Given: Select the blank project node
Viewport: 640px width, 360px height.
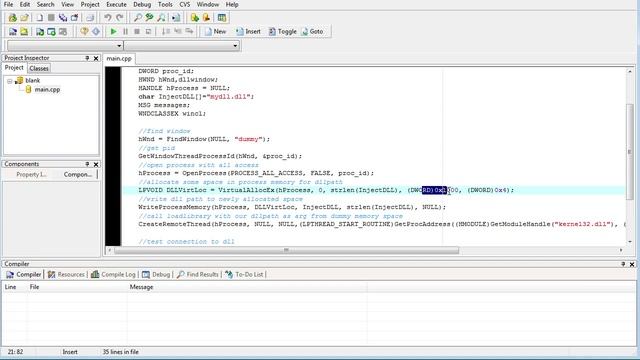Looking at the screenshot, I should click(x=33, y=80).
